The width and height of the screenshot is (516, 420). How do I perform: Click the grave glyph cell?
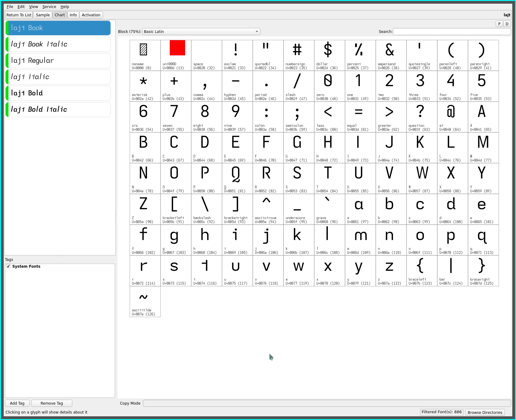330,209
